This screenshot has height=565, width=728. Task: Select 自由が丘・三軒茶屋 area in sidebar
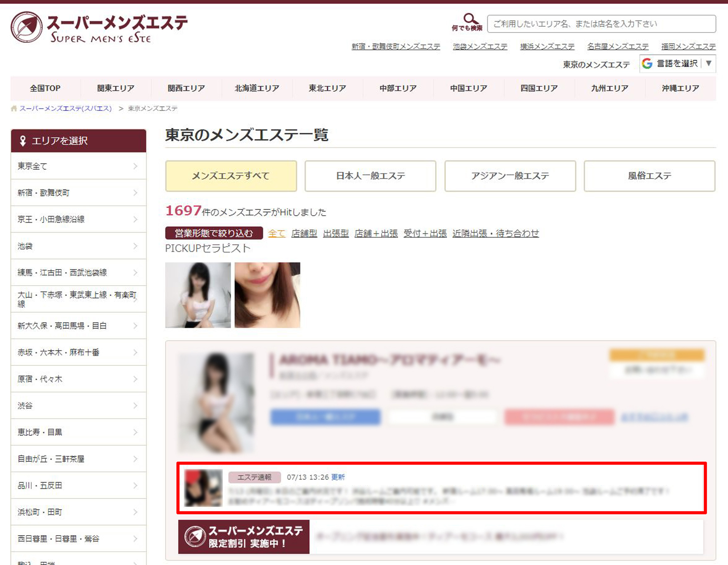point(78,459)
